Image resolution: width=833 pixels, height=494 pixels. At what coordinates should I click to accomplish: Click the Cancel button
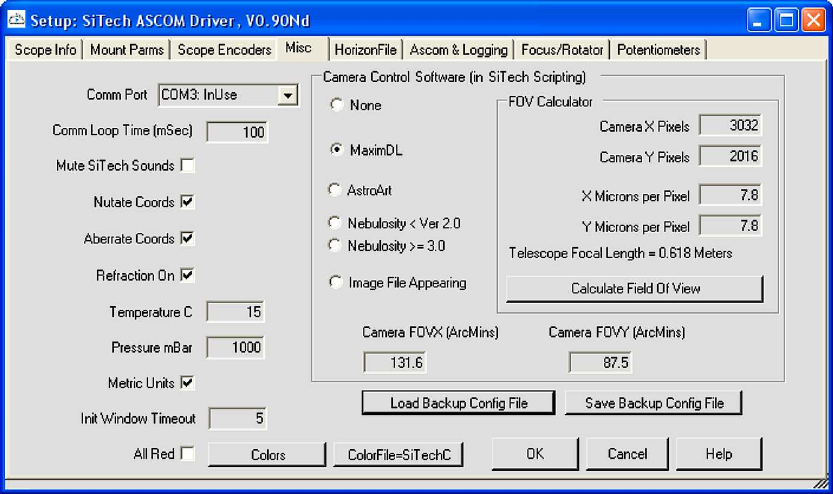(x=627, y=454)
